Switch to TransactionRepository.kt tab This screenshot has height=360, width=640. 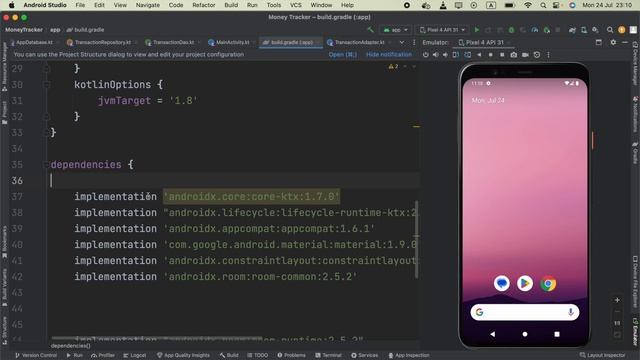[x=99, y=42]
